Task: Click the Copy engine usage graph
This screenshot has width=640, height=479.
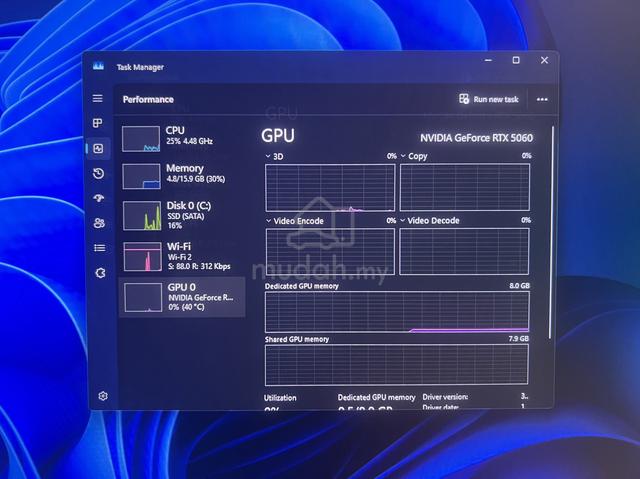Action: click(465, 187)
